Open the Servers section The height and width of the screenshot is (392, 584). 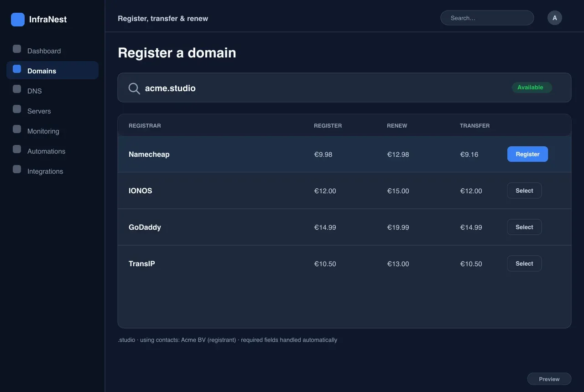[x=52, y=111]
